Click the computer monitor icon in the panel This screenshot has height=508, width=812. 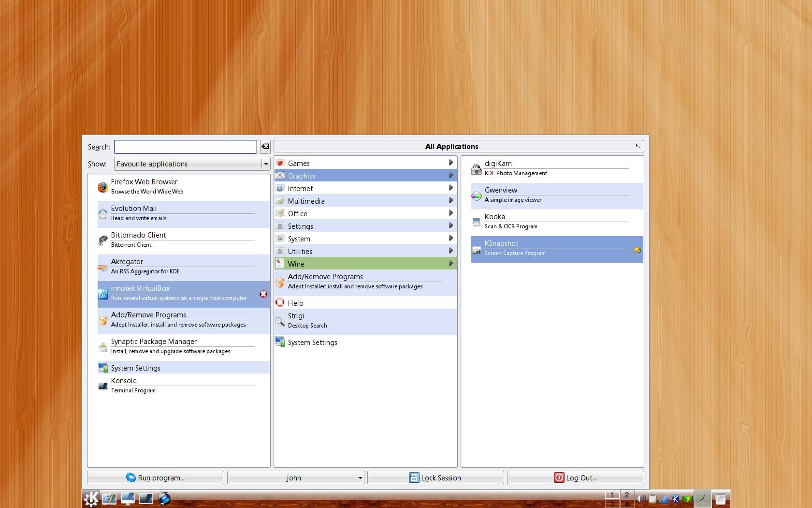(128, 498)
